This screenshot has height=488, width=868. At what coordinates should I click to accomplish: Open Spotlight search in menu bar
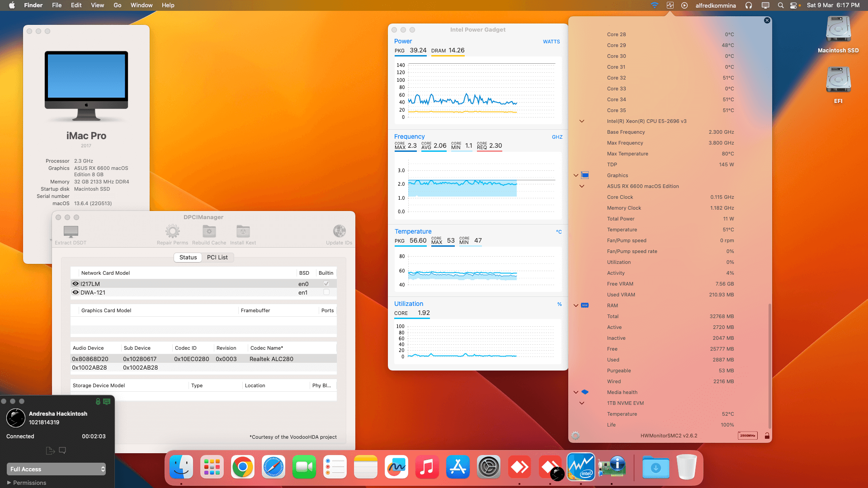781,5
